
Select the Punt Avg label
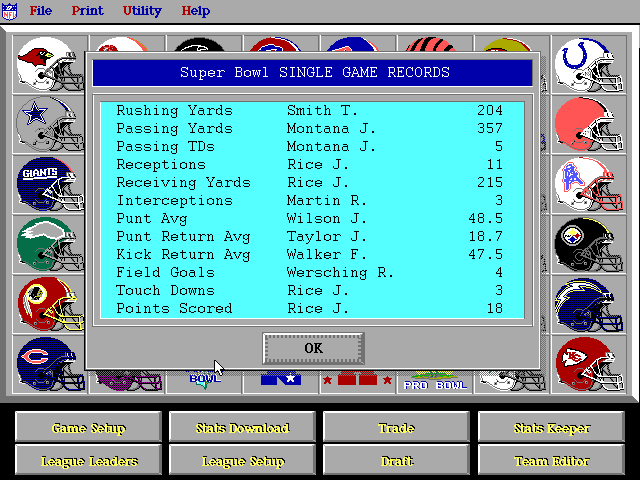152,218
